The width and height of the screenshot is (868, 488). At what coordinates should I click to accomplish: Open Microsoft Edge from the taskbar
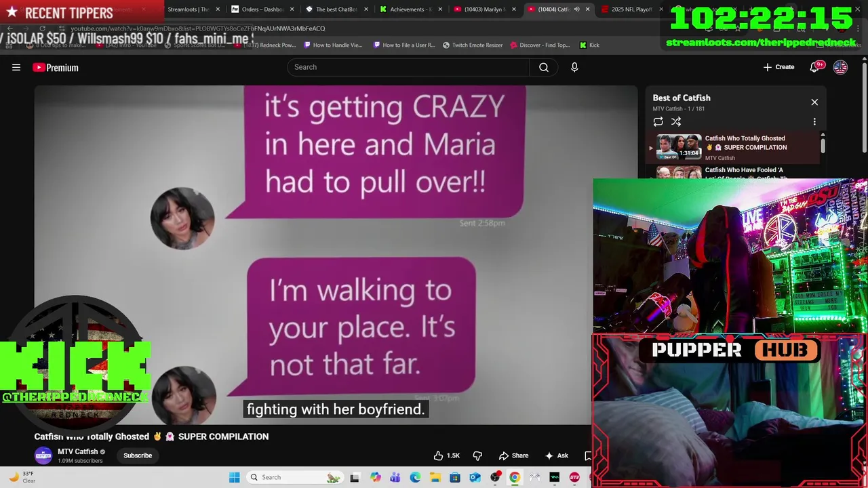415,477
